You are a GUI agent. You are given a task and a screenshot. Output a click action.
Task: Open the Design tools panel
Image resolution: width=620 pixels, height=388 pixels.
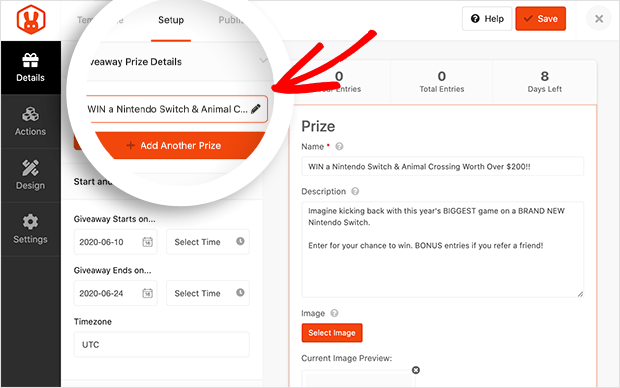point(30,175)
